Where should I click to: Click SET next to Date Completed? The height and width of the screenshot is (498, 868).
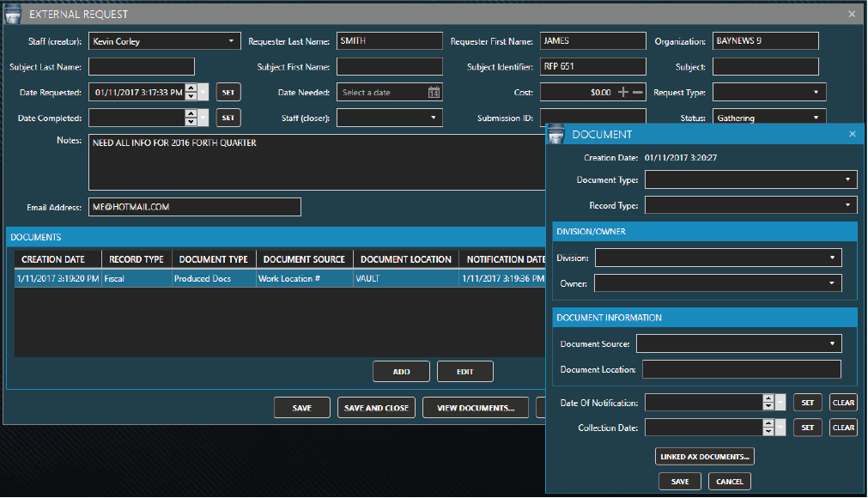[x=228, y=118]
